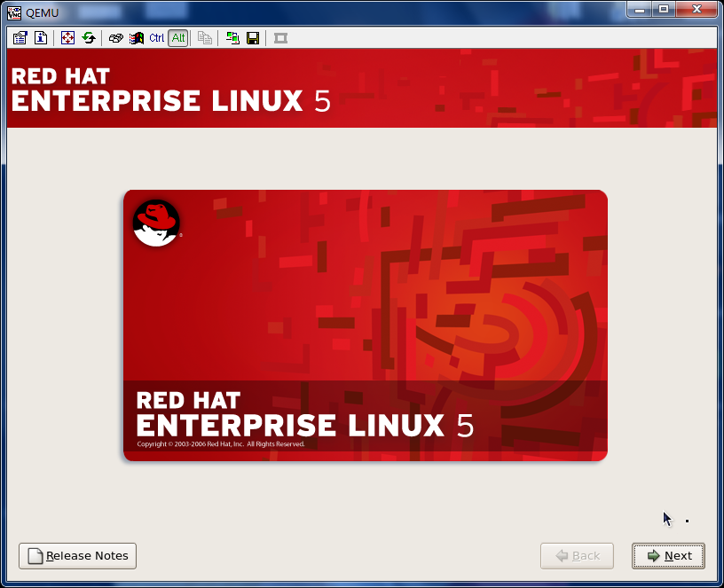Click the QEMU title text

42,13
